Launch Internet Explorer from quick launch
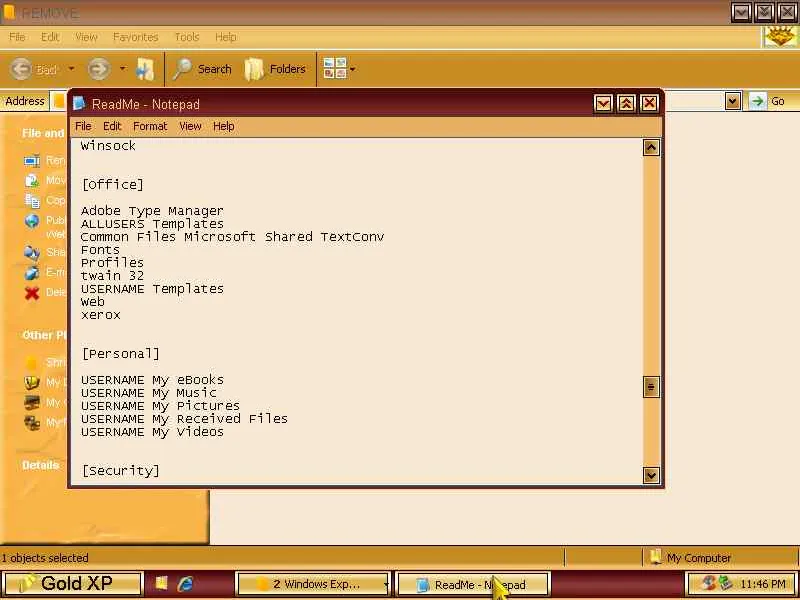800x600 pixels. click(x=185, y=584)
